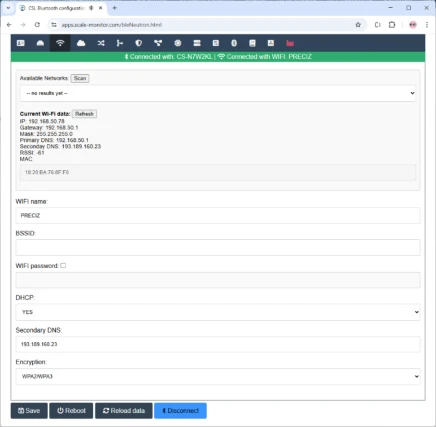Click the Gateway: 192.168.50.1 line
436x427 pixels.
coord(49,128)
